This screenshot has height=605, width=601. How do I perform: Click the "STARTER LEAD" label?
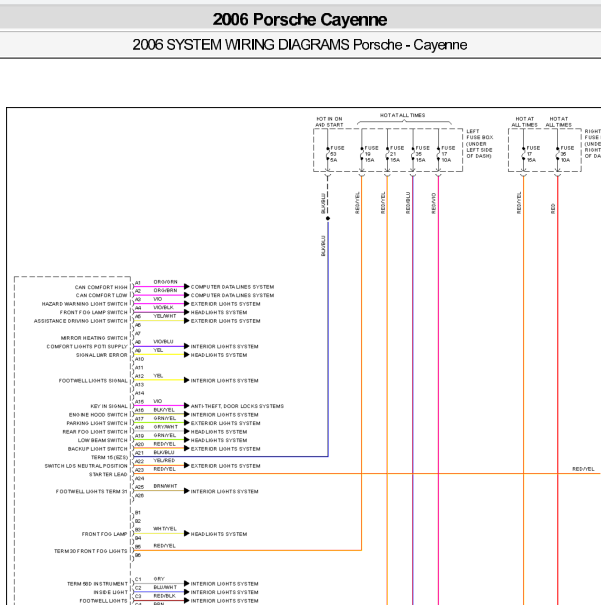click(x=108, y=475)
